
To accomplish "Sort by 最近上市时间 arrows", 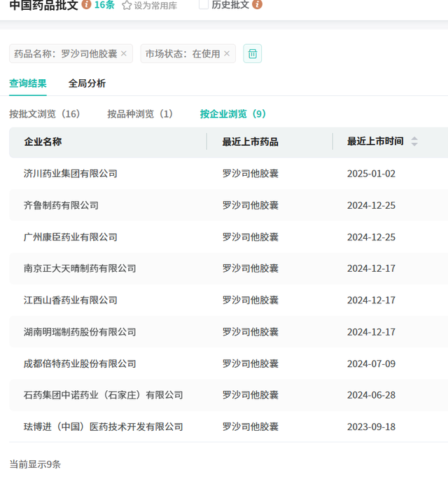I will point(414,141).
